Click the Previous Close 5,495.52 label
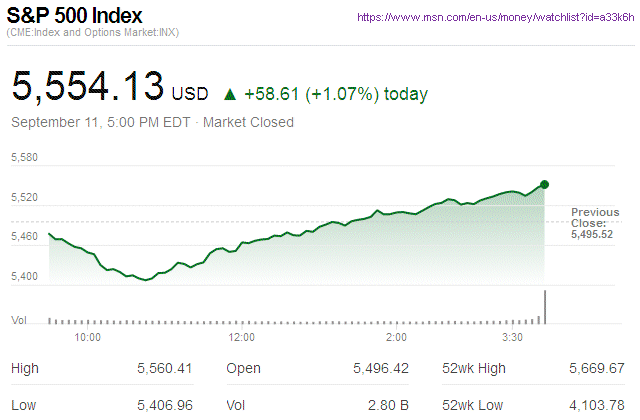Image resolution: width=640 pixels, height=420 pixels. tap(595, 223)
